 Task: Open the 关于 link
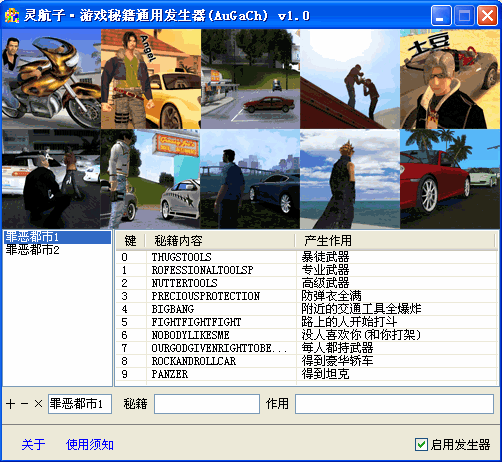(33, 445)
